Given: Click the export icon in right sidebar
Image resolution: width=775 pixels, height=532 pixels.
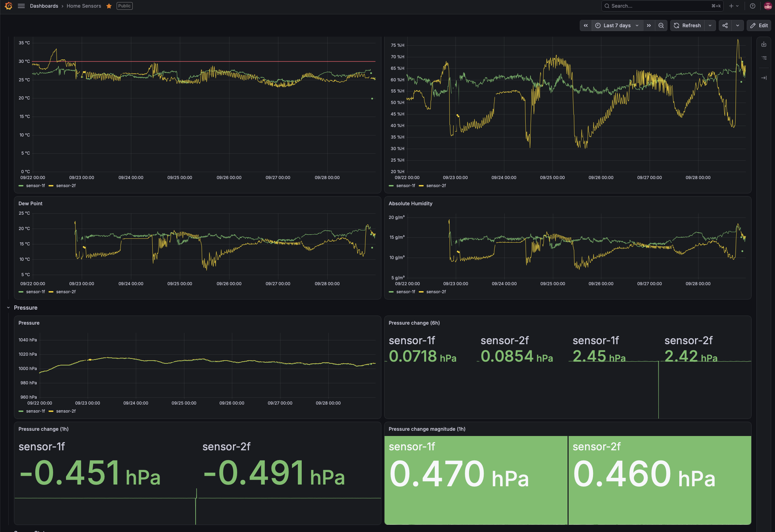Looking at the screenshot, I should point(764,44).
